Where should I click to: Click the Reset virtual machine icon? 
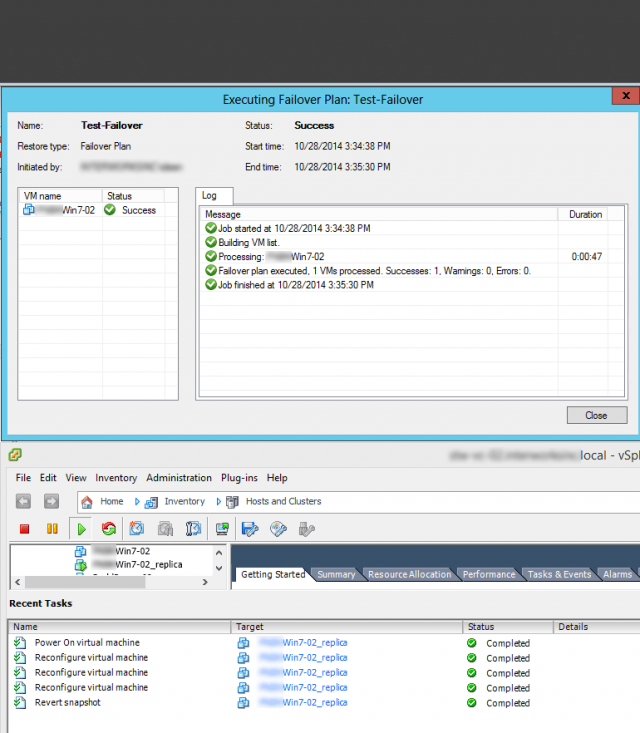tap(108, 529)
